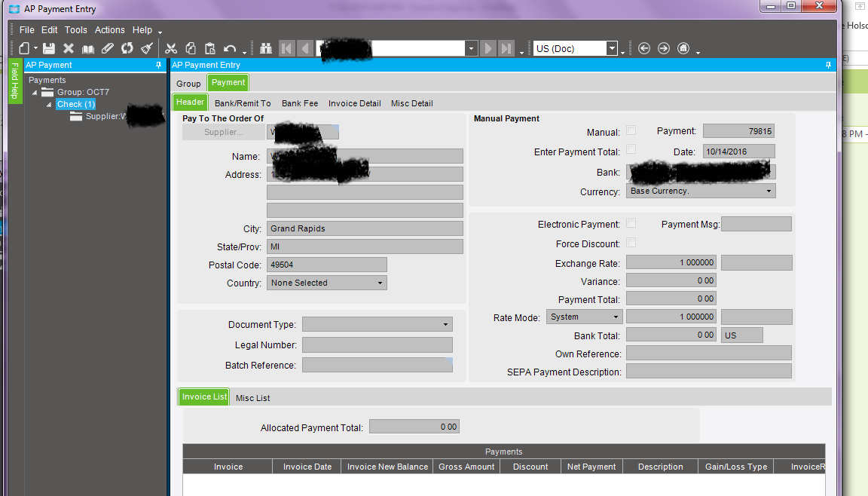Toggle the Manual checkbox
This screenshot has height=496, width=868.
point(631,130)
